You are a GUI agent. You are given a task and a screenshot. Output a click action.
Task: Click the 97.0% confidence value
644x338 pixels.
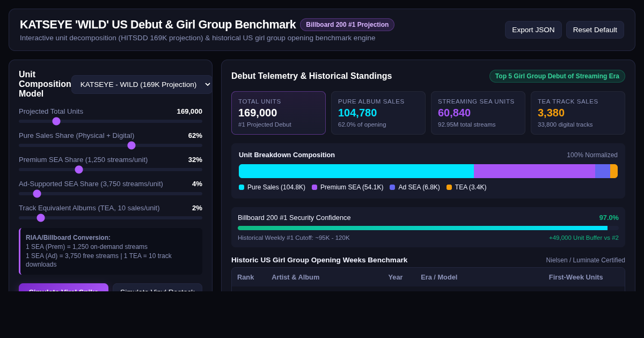coord(609,218)
